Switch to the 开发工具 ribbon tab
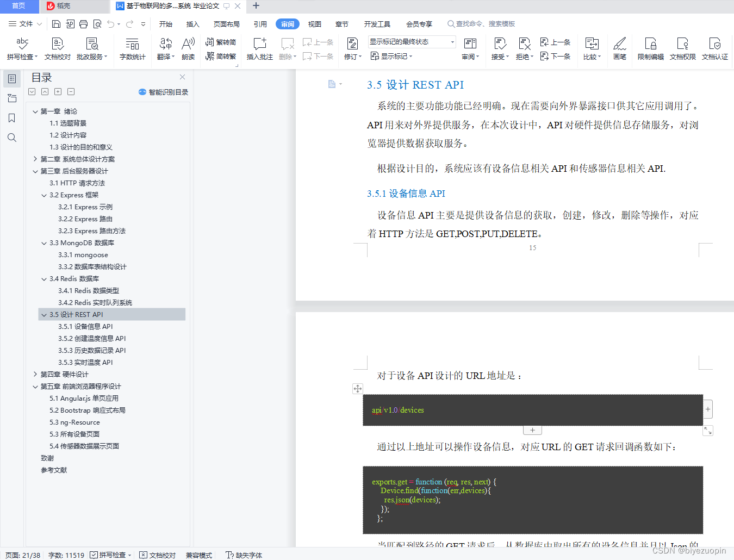Image resolution: width=734 pixels, height=560 pixels. coord(377,24)
